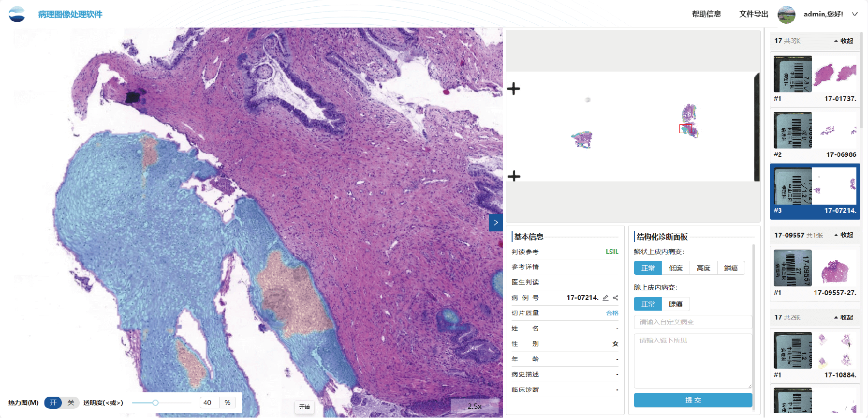This screenshot has height=418, width=868.
Task: Click the 结构化诊断面板 heading
Action: point(662,237)
